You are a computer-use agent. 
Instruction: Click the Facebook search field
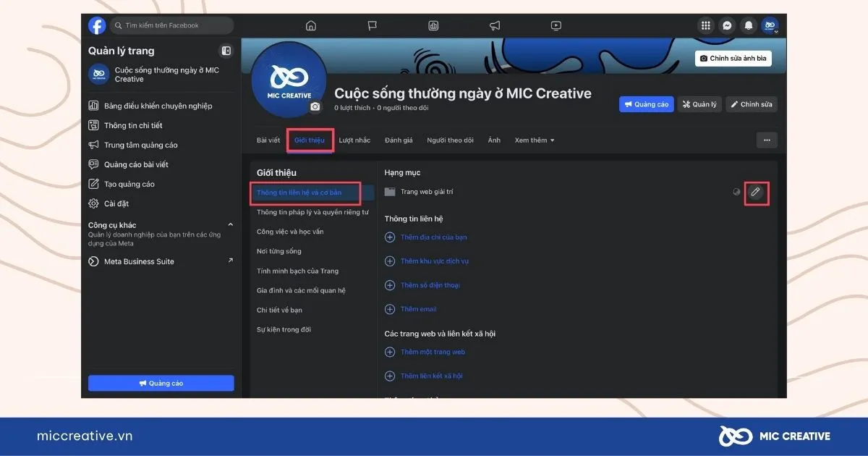(172, 25)
